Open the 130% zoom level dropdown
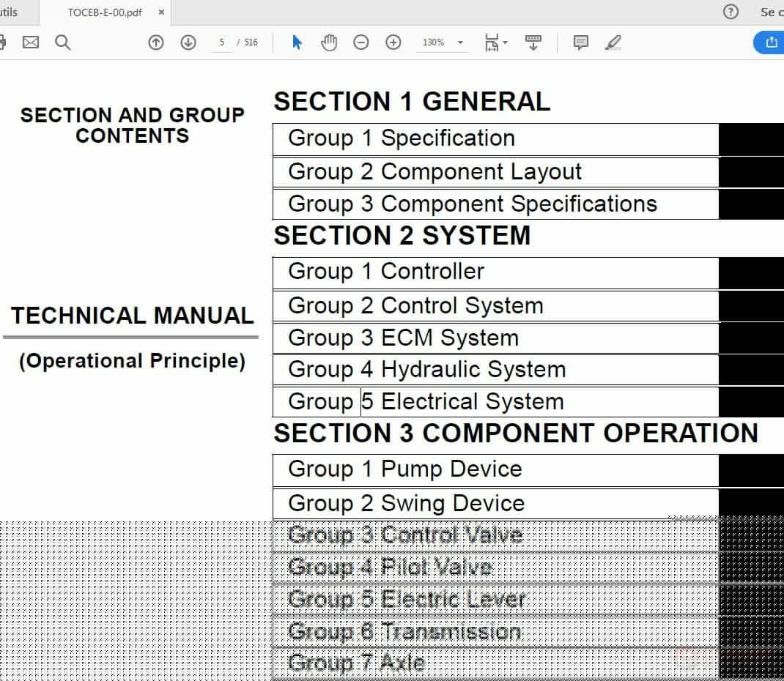This screenshot has height=681, width=784. [x=442, y=42]
